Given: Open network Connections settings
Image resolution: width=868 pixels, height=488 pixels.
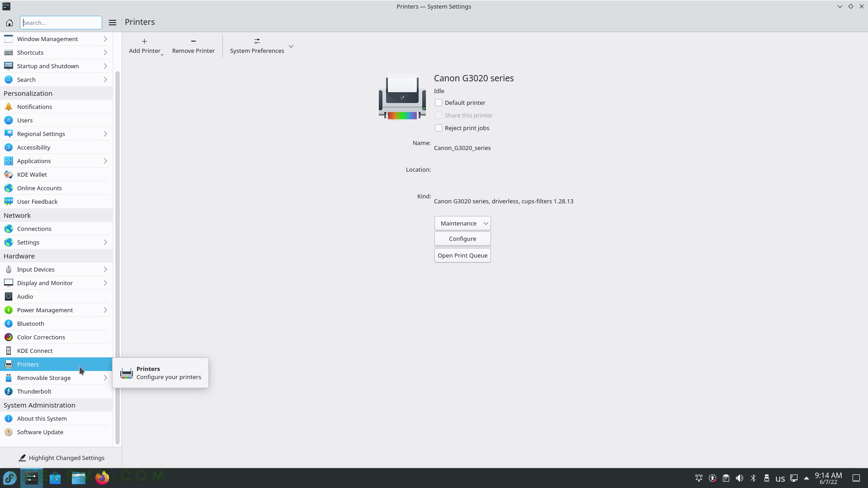Looking at the screenshot, I should (56, 229).
